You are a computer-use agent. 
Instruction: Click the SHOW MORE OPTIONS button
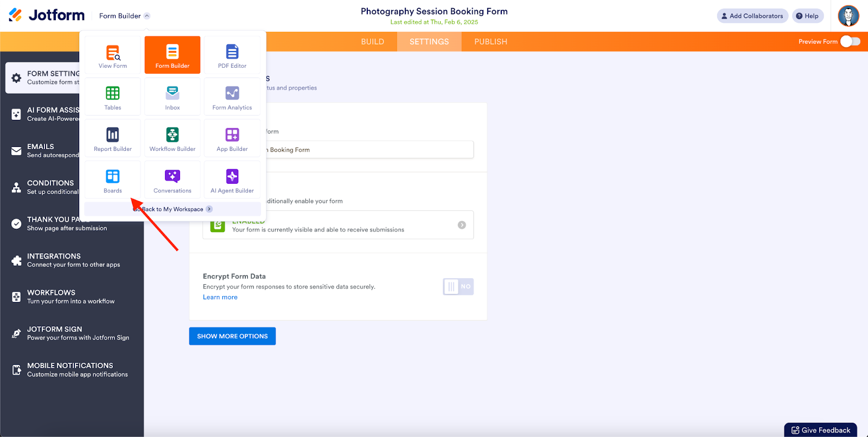(x=232, y=336)
